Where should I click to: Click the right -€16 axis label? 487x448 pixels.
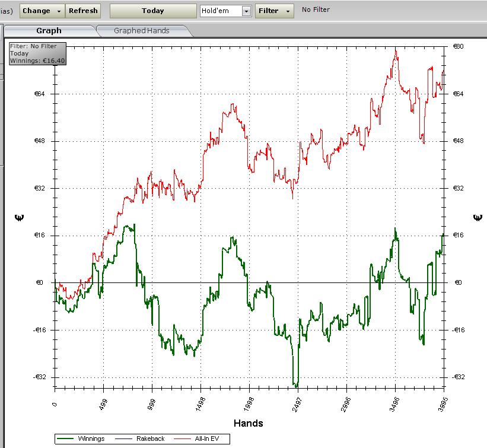[459, 330]
